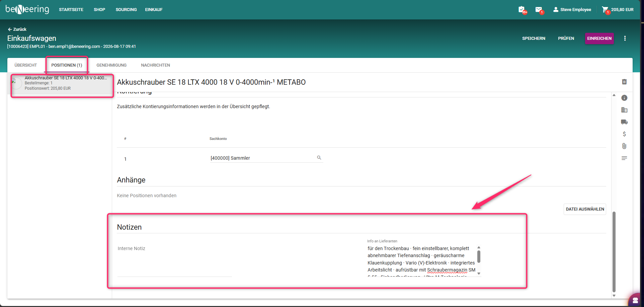
Task: Click the main content vertical scrollbar thumb
Action: (x=614, y=252)
